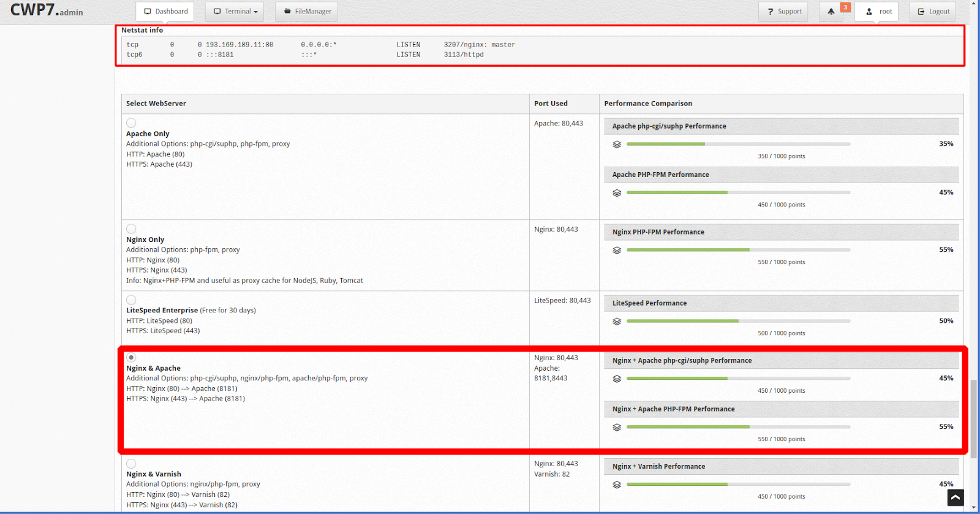Click the 'Performance Comparison' column header
Image resolution: width=980 pixels, height=514 pixels.
tap(648, 104)
